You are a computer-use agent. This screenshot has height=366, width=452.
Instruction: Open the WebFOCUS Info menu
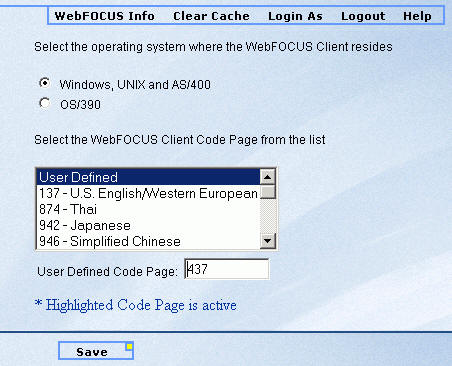105,16
